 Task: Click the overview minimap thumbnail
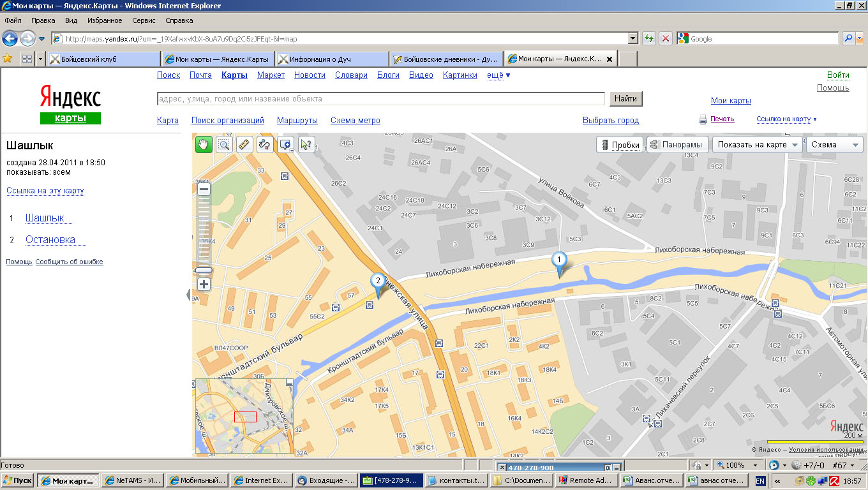tap(243, 416)
